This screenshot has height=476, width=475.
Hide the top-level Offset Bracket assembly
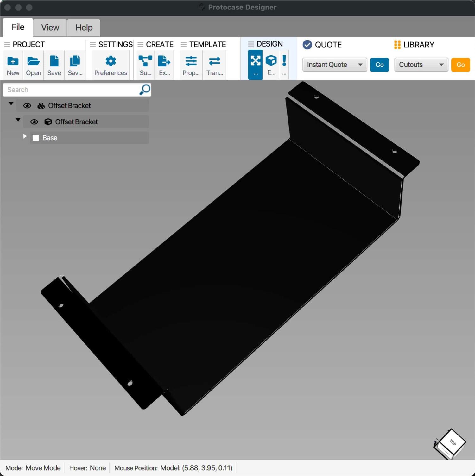[27, 105]
